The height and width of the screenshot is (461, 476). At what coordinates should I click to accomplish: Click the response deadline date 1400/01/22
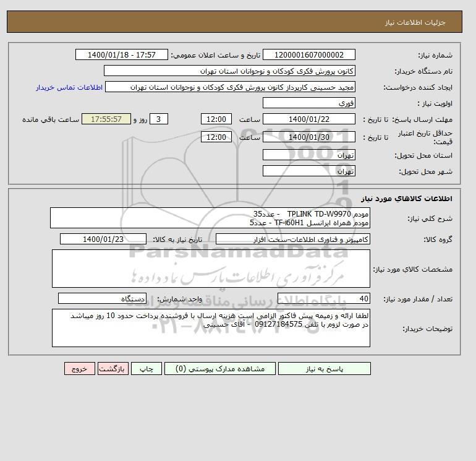point(308,119)
